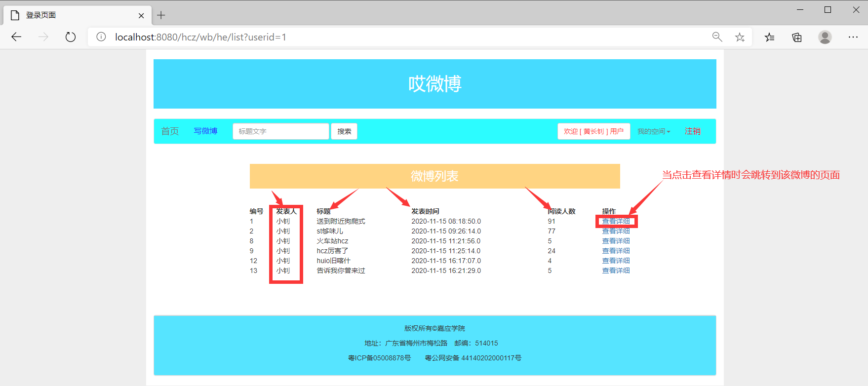Screen dimensions: 868x386
Task: Click read count 91
Action: (552, 221)
